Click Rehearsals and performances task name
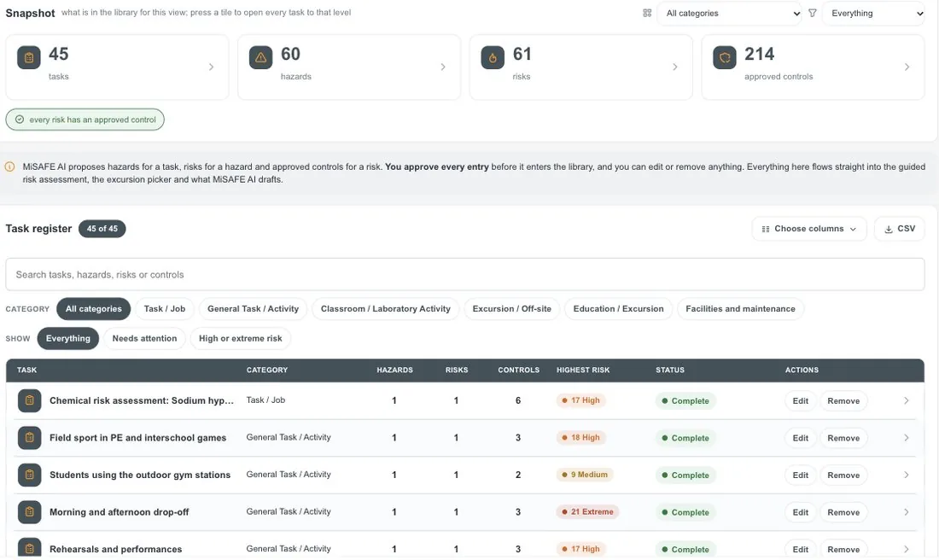The image size is (939, 560). (x=115, y=549)
